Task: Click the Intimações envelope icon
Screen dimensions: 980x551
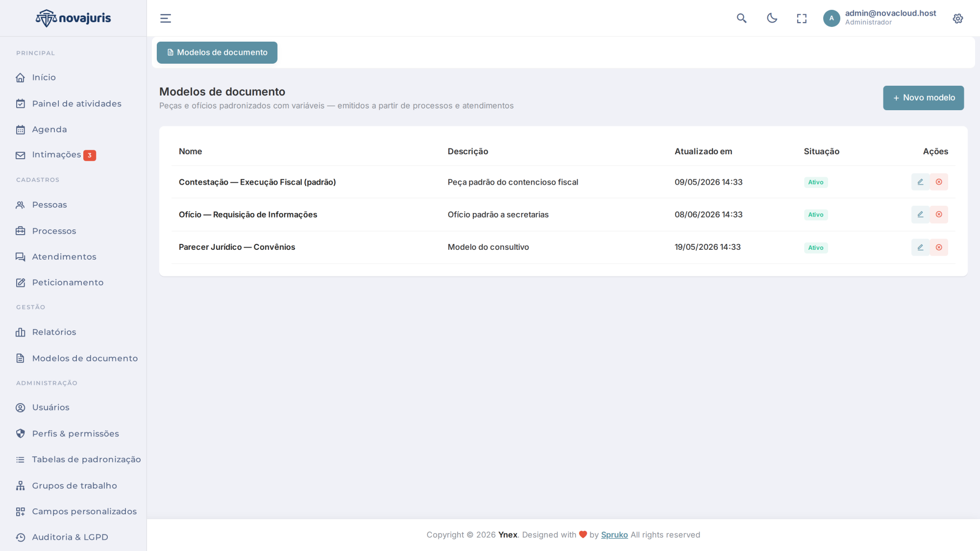Action: [x=20, y=155]
